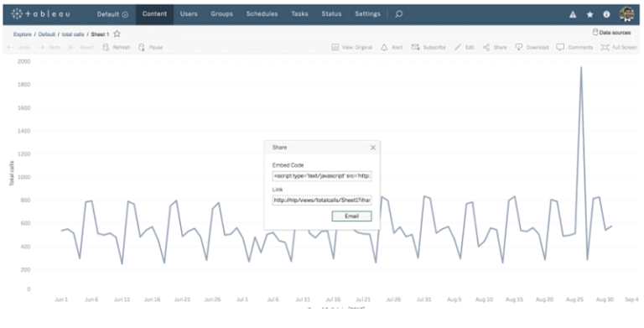644x328 pixels.
Task: Open the View: Original menu
Action: point(352,47)
